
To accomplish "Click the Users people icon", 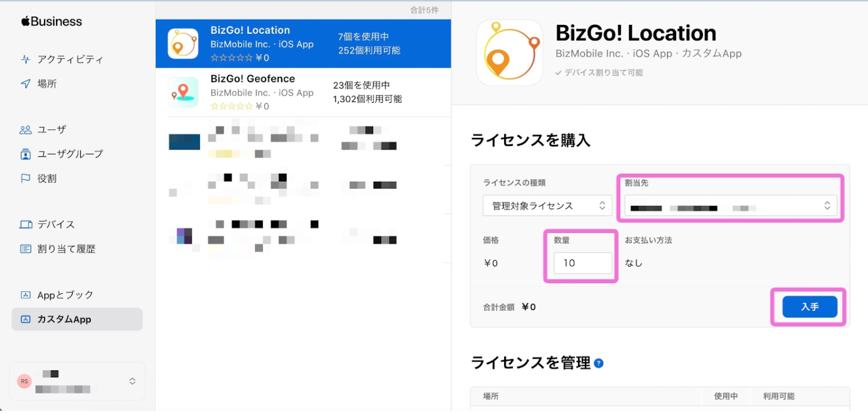I will pos(25,130).
